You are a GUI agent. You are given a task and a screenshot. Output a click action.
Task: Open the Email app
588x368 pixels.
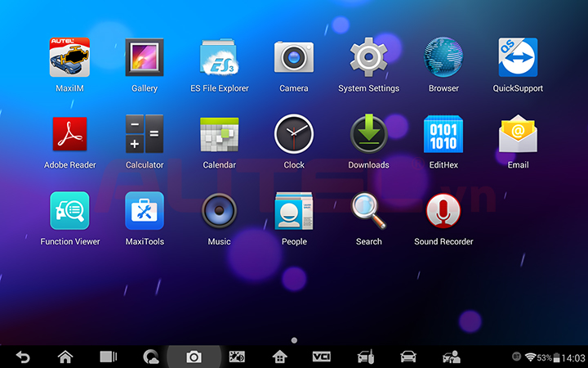[518, 133]
